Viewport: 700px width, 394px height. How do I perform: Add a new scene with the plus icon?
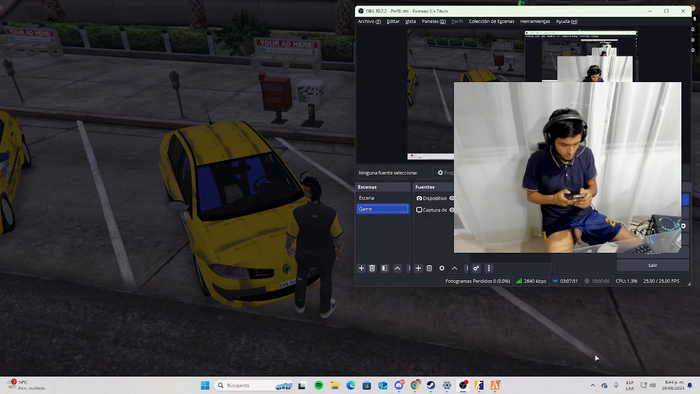point(361,268)
